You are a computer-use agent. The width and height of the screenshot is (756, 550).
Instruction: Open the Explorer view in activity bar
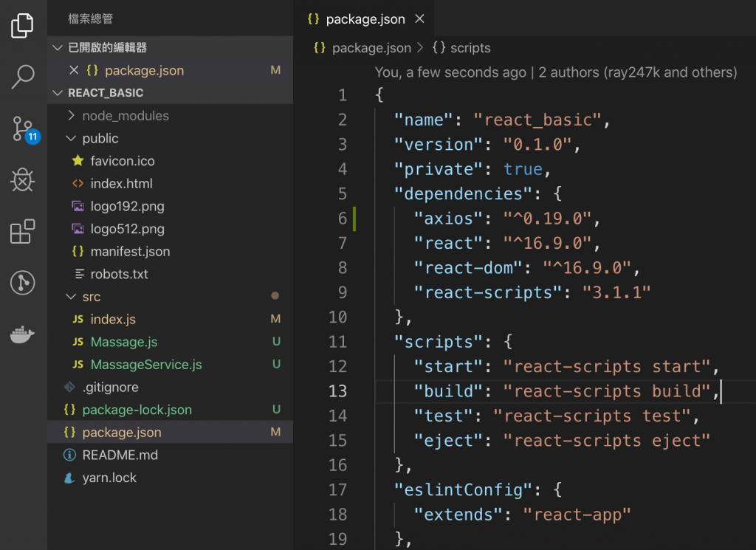pos(22,26)
